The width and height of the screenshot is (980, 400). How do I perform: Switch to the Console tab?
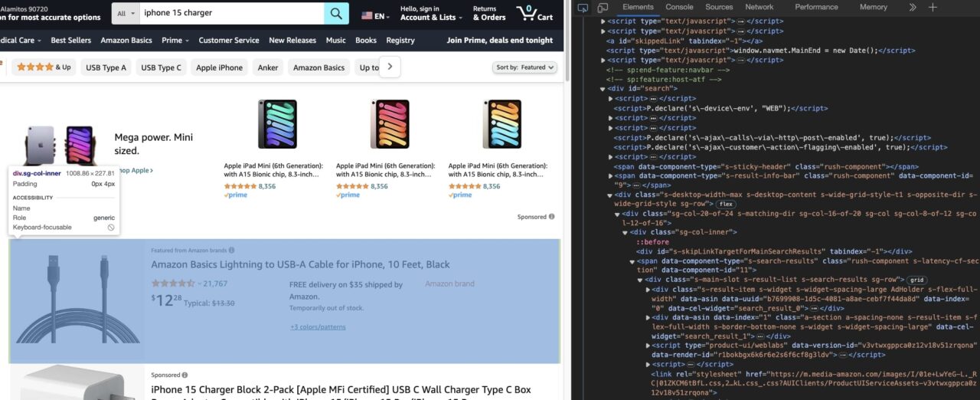click(x=679, y=7)
